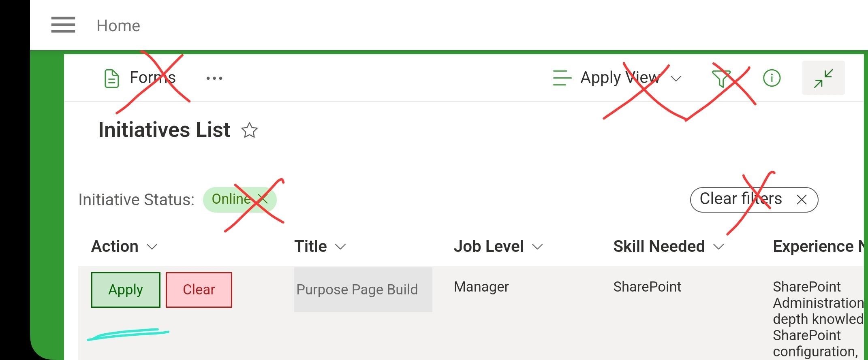
Task: Click the collapse view arrows icon
Action: pyautogui.click(x=823, y=77)
